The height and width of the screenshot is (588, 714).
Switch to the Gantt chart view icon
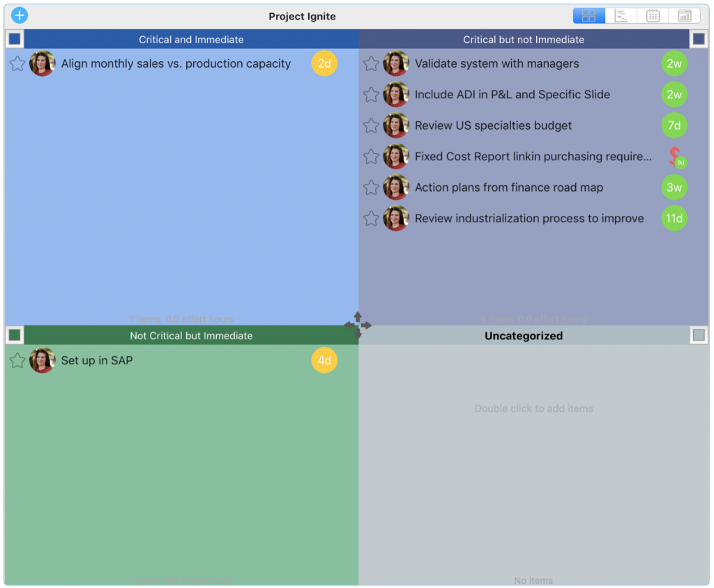pos(623,15)
